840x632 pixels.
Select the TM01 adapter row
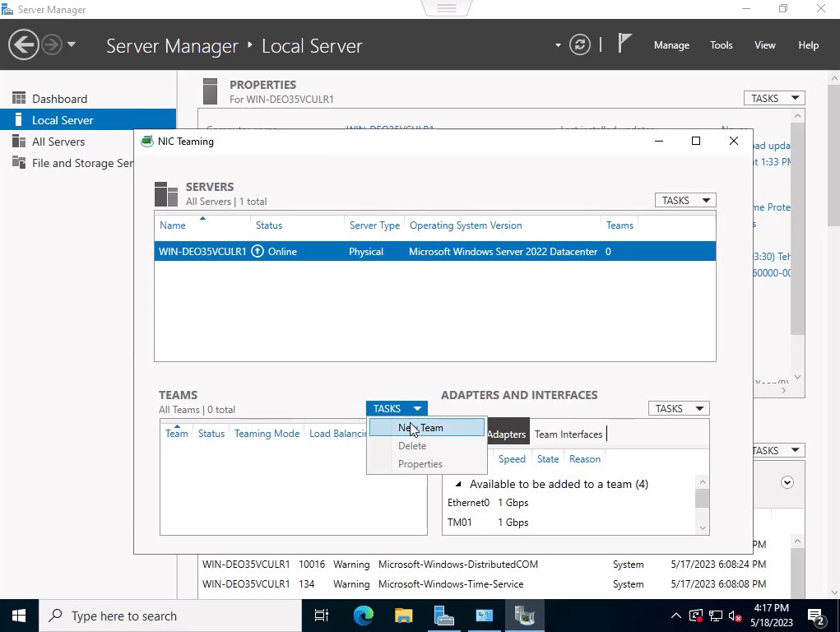click(568, 522)
